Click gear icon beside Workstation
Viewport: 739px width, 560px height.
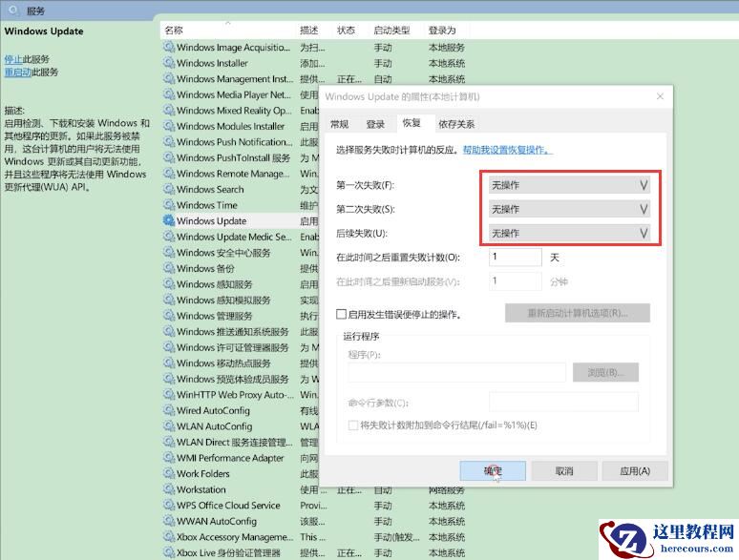pos(169,489)
